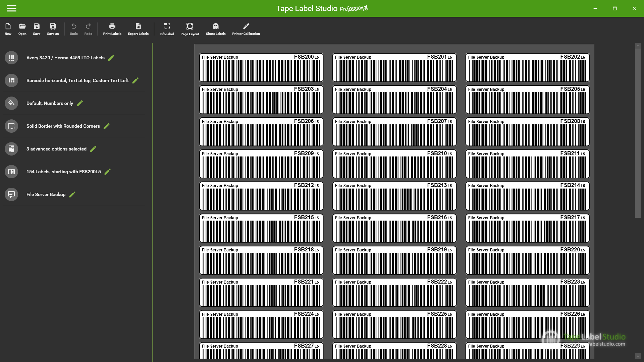Select 3 advanced options selected entry

56,149
